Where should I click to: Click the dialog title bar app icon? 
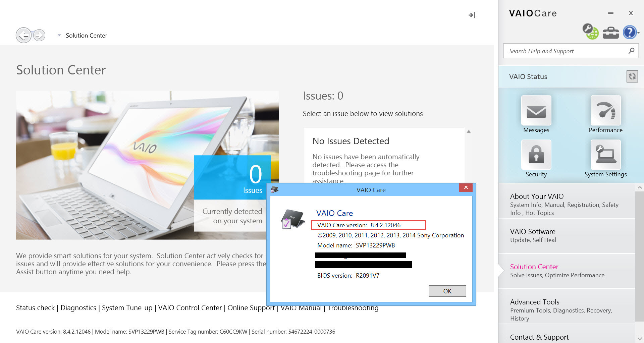click(274, 190)
